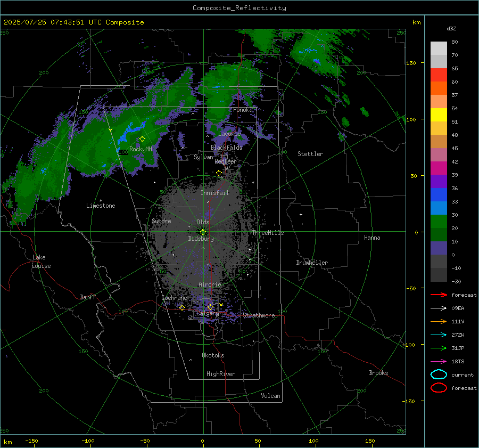Pick the green 20 dBZ color swatch
This screenshot has height=448, width=479.
(439, 222)
